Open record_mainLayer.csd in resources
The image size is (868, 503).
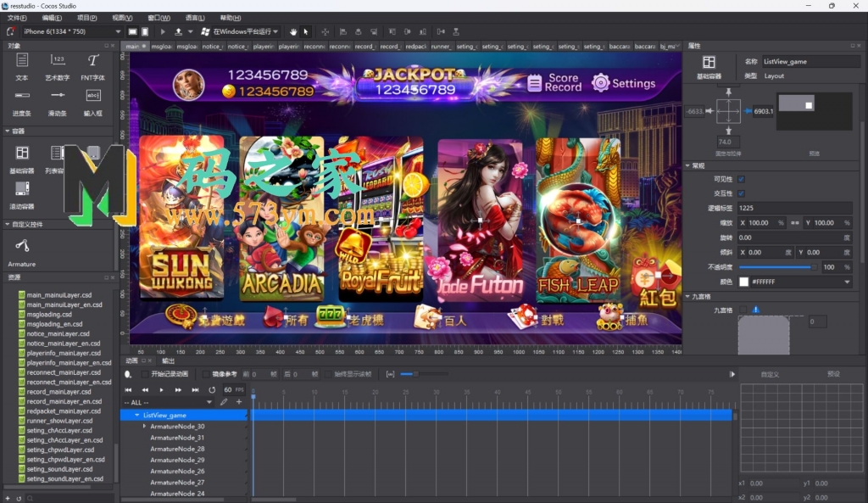point(58,392)
